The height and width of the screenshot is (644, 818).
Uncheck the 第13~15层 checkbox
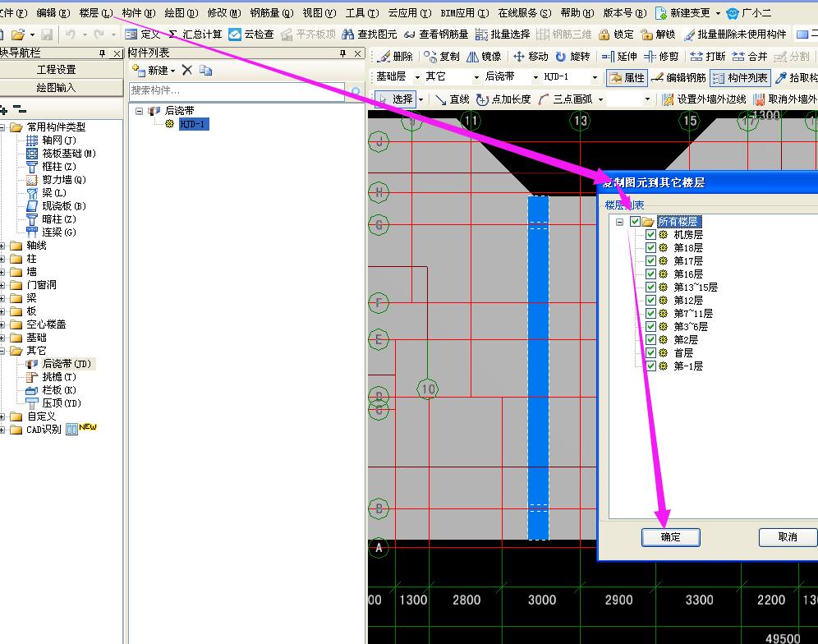[x=650, y=287]
